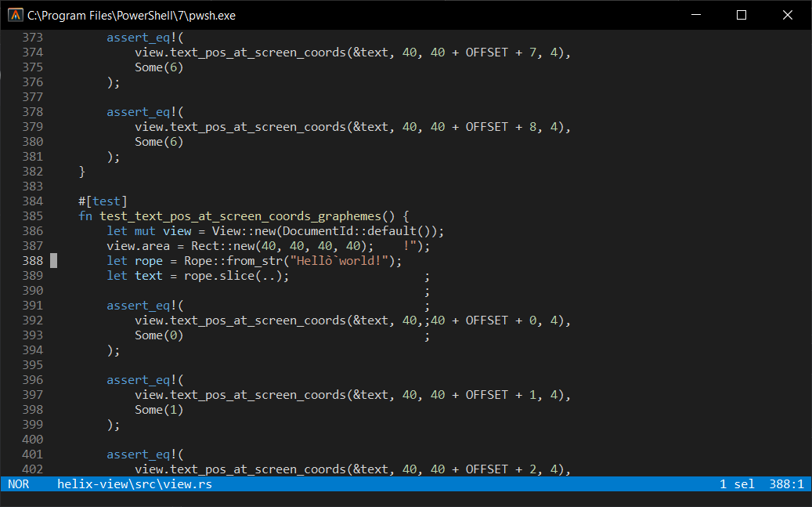Minimize the pwsh.exe window

point(696,15)
